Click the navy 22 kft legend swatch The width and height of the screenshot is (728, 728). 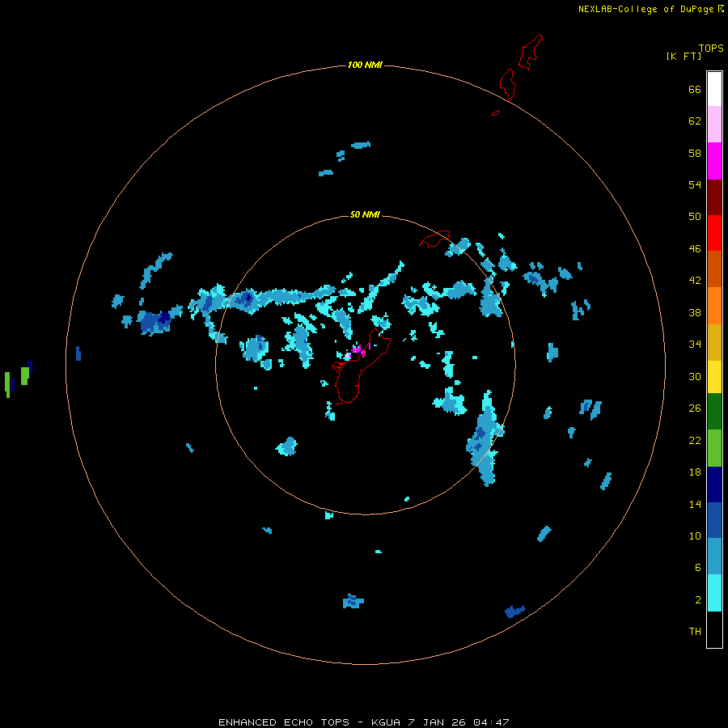714,485
